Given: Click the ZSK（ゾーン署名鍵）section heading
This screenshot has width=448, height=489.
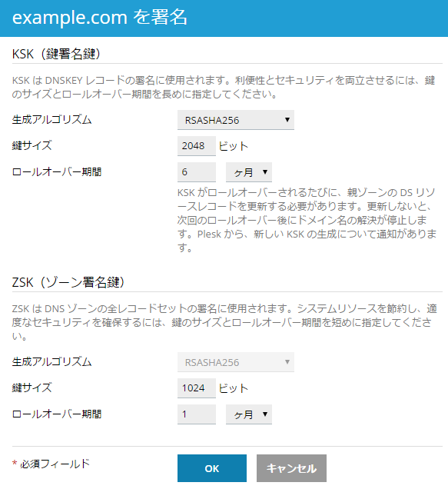Looking at the screenshot, I should [x=68, y=282].
